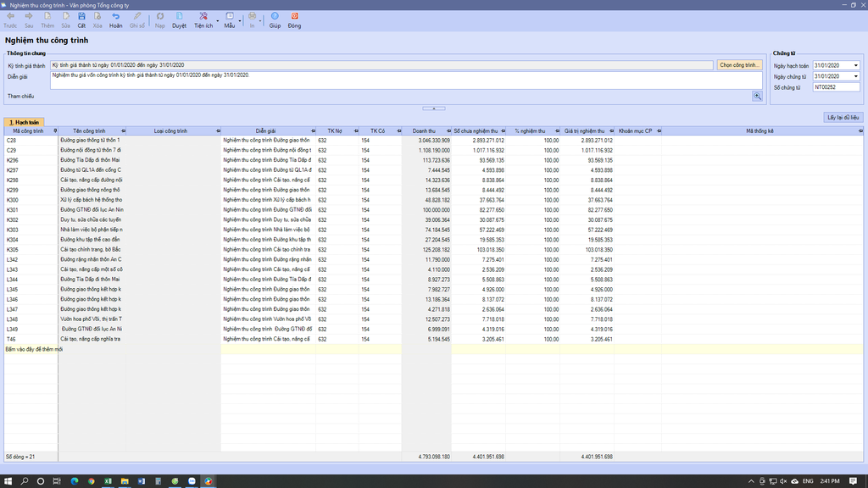Open the Ngày chứng từ date dropdown
868x488 pixels.
856,76
